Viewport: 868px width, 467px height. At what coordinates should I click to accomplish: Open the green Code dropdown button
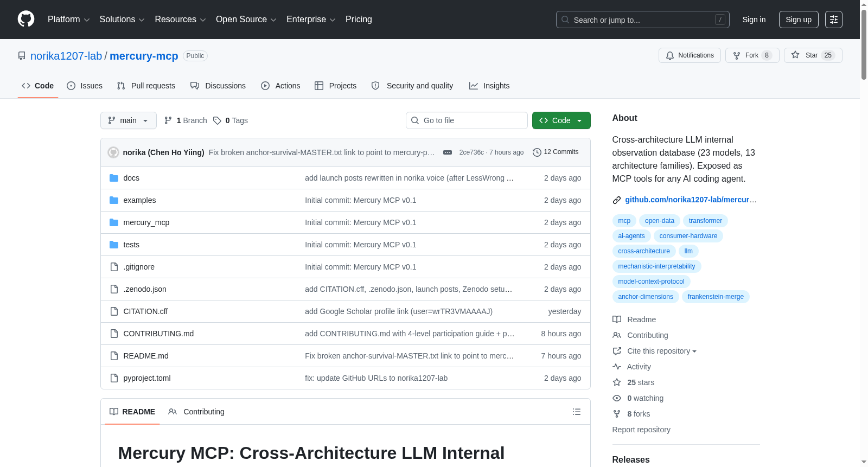[x=561, y=120]
